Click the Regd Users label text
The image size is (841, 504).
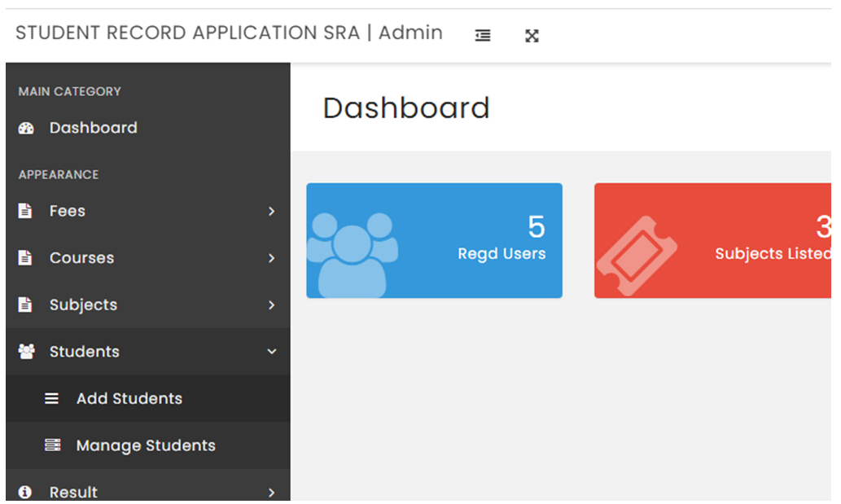[x=502, y=253]
